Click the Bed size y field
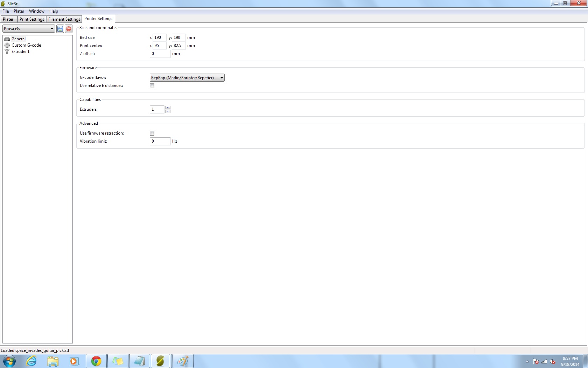 [x=179, y=38]
